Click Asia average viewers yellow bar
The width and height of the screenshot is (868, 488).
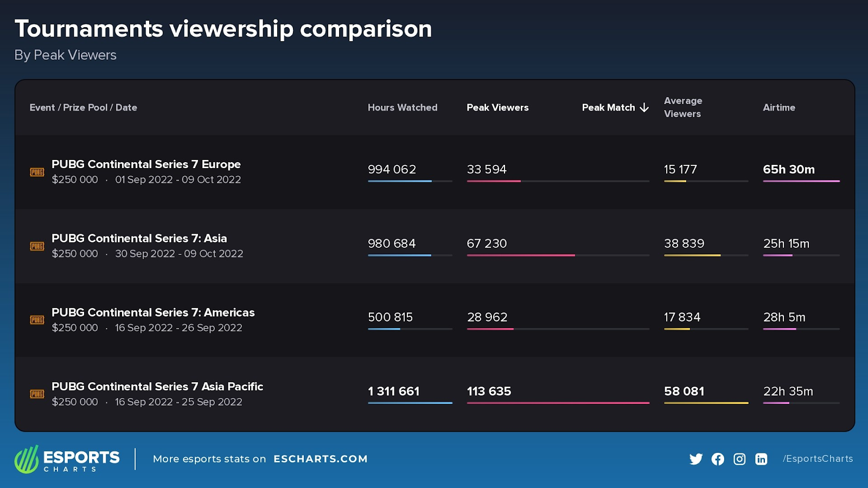pyautogui.click(x=692, y=255)
